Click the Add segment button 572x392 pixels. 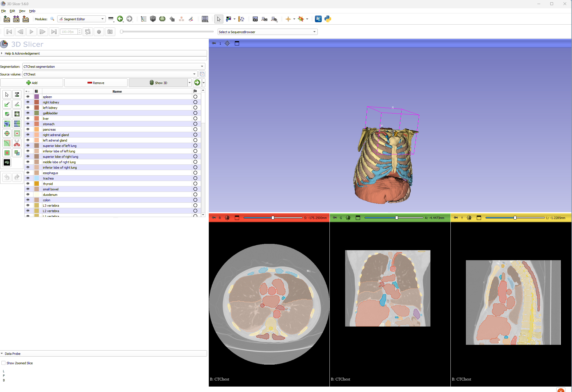32,83
